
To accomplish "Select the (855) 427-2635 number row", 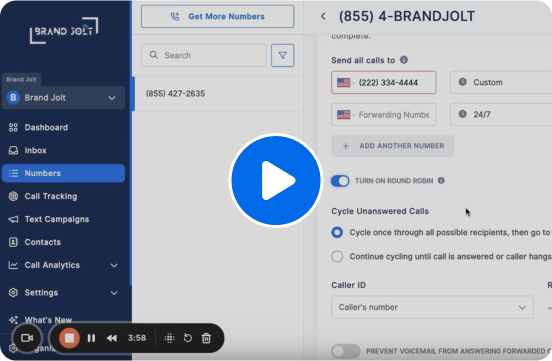I will tap(218, 94).
